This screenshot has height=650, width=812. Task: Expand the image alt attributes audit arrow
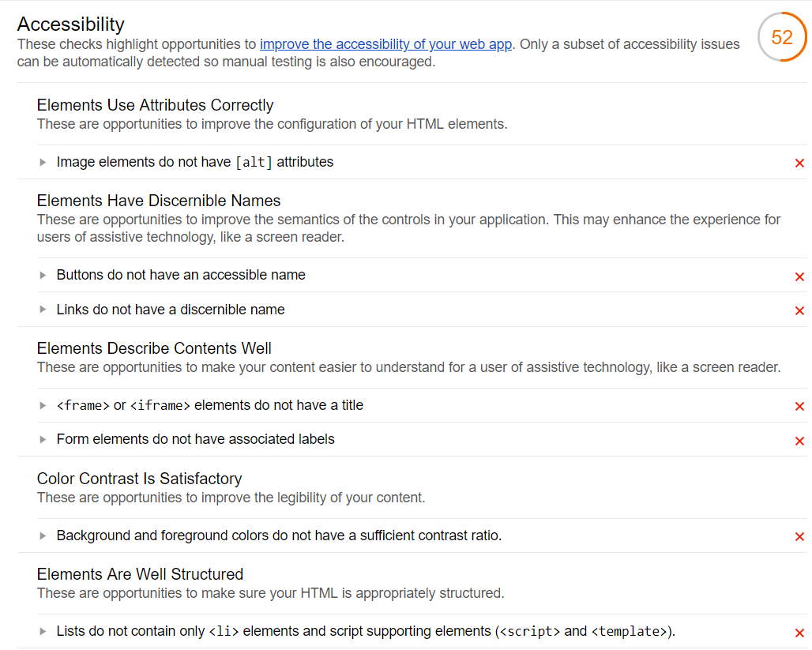click(43, 163)
